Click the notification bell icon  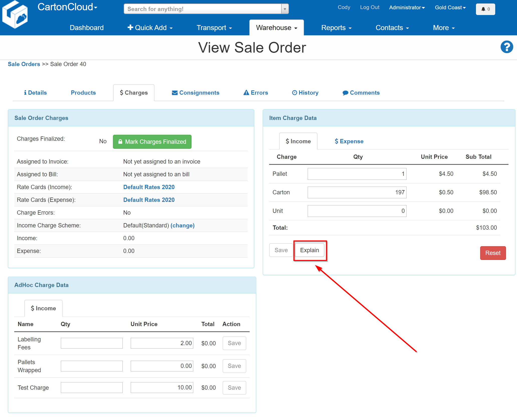coord(483,9)
